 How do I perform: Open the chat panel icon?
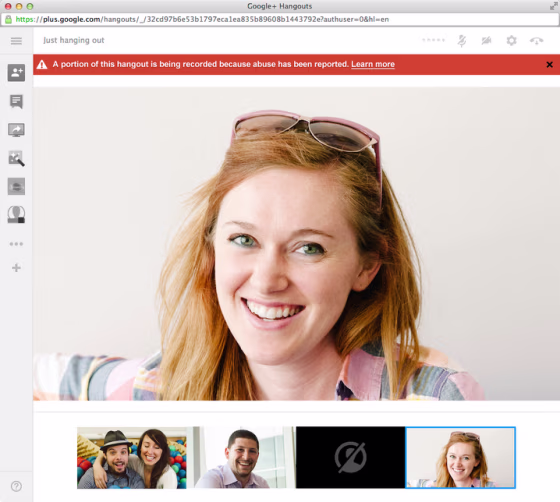coord(16,101)
